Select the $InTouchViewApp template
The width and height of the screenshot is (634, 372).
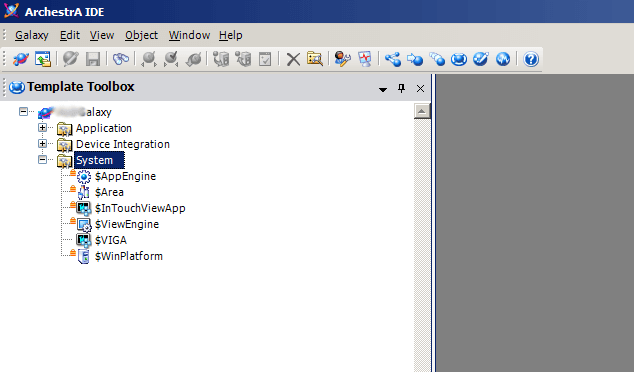coord(140,208)
